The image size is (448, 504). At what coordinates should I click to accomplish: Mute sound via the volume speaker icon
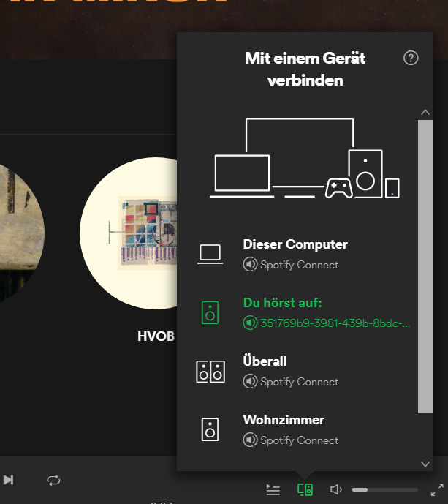click(336, 489)
